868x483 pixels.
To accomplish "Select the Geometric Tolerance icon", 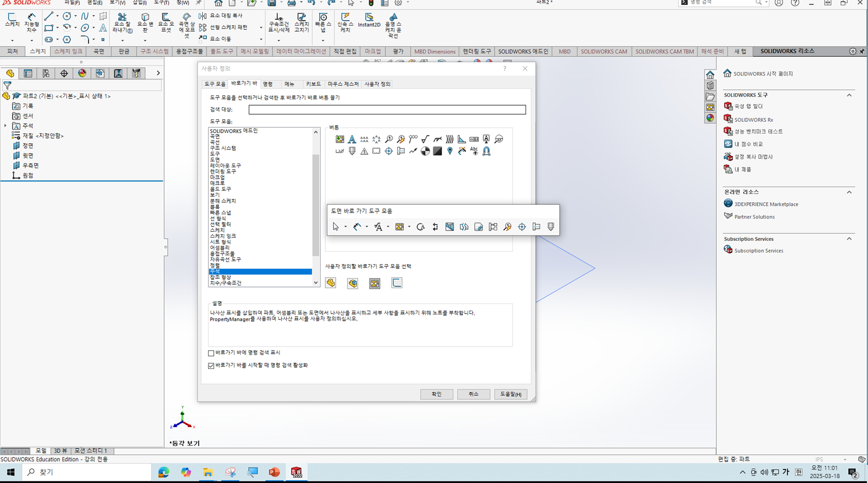I will (474, 139).
